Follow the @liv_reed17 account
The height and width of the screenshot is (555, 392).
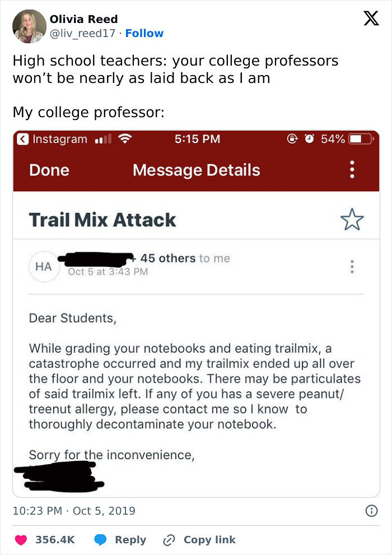pyautogui.click(x=144, y=34)
